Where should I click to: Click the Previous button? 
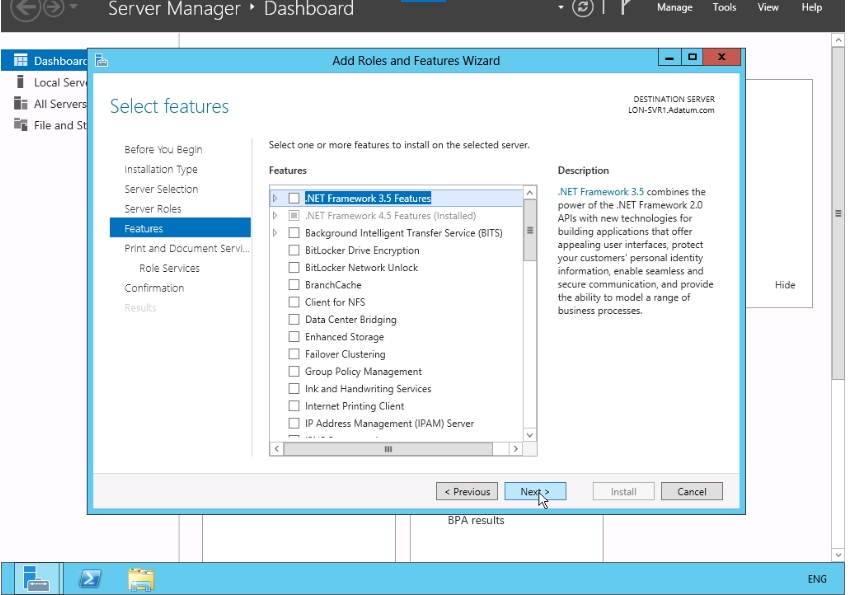467,492
